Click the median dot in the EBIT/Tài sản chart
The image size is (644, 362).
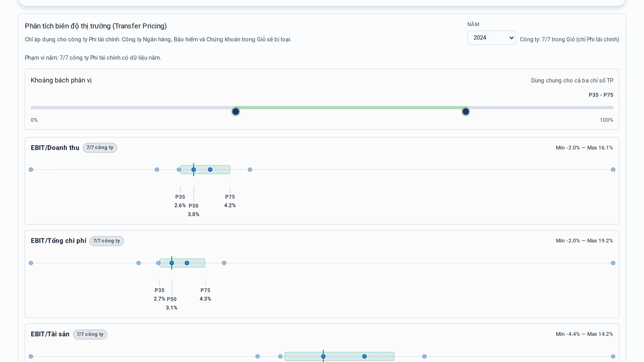323,357
